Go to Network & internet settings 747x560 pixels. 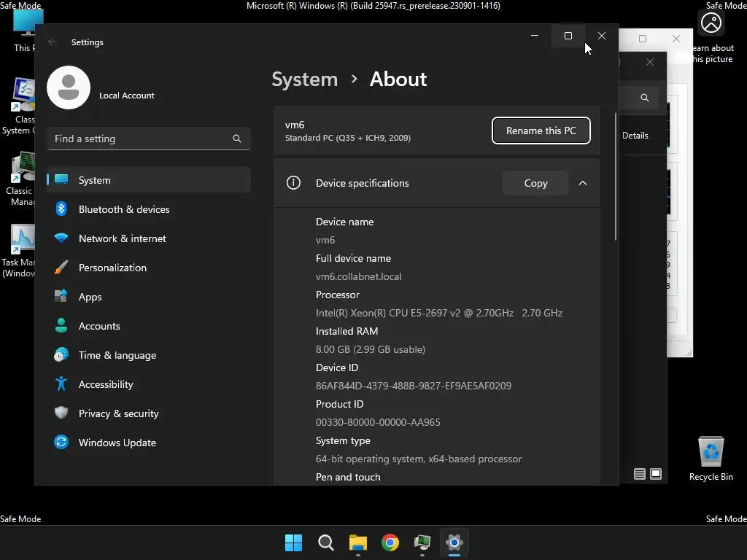pyautogui.click(x=149, y=238)
